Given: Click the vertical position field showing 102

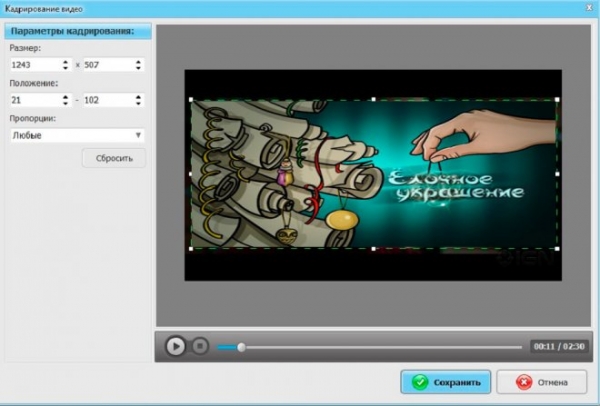Looking at the screenshot, I should click(x=107, y=100).
